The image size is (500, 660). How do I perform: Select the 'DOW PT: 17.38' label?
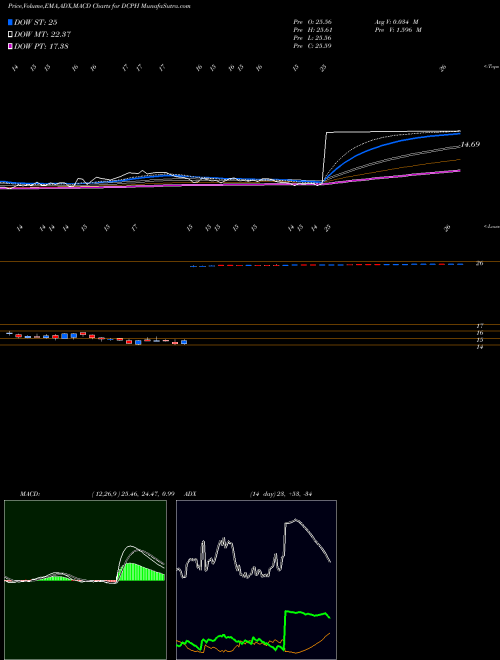(x=41, y=46)
